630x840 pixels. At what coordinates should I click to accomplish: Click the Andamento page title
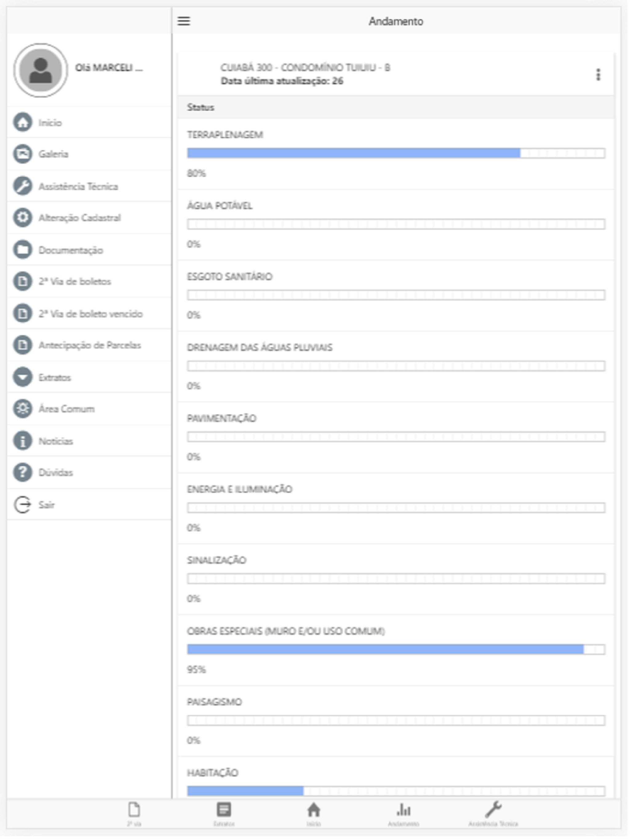[396, 21]
